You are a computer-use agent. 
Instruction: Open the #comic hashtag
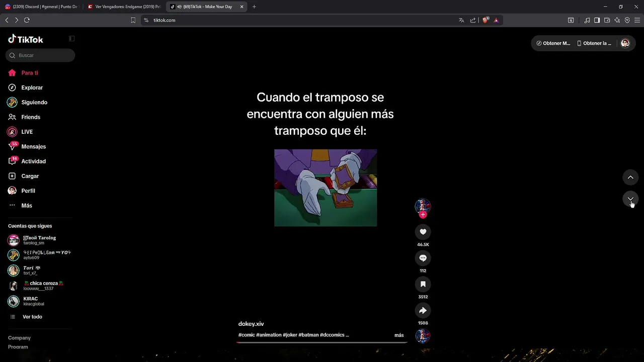(247, 335)
